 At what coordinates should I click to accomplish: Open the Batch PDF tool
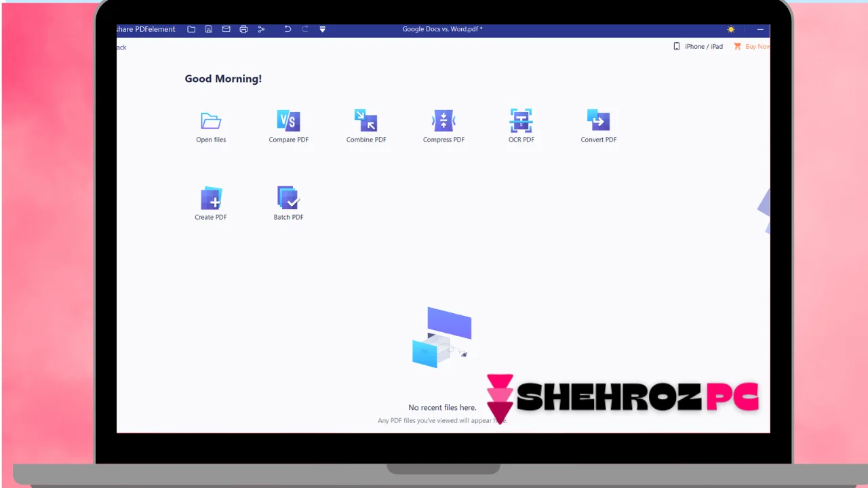(x=288, y=204)
